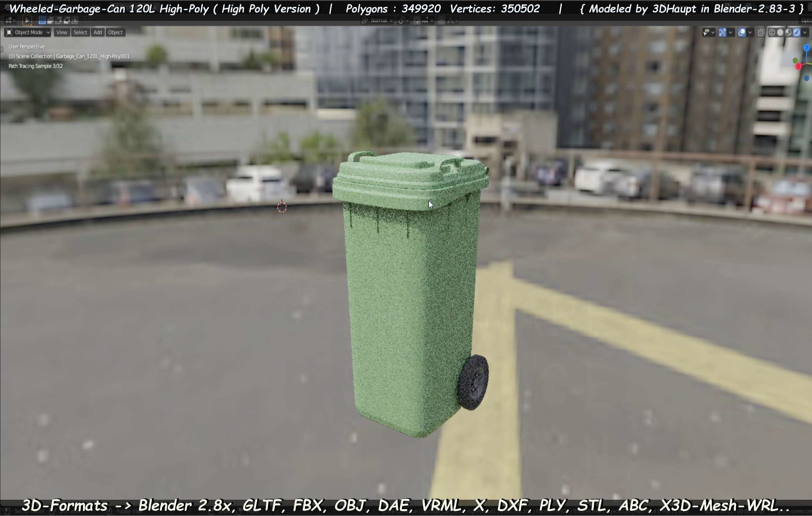The height and width of the screenshot is (516, 812).
Task: Set selection mode to New
Action: tap(42, 21)
